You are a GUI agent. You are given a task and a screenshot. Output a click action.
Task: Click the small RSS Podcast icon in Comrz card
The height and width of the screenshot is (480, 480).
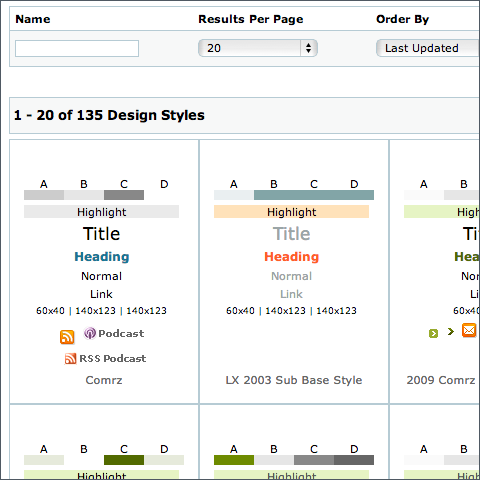point(70,359)
